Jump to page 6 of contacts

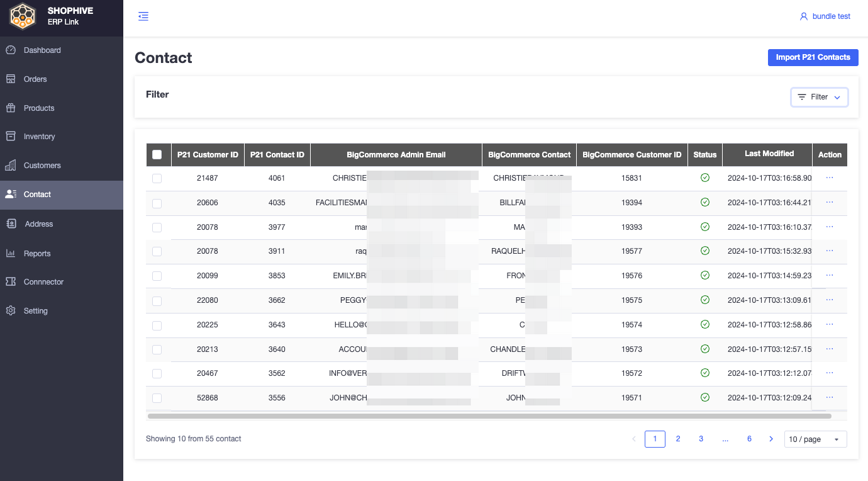[x=749, y=439]
